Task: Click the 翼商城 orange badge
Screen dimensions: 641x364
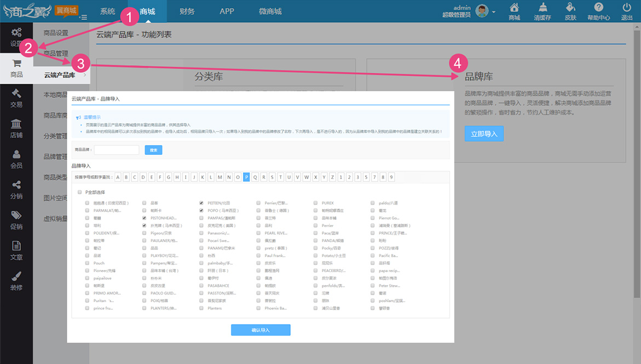Action: pyautogui.click(x=66, y=10)
